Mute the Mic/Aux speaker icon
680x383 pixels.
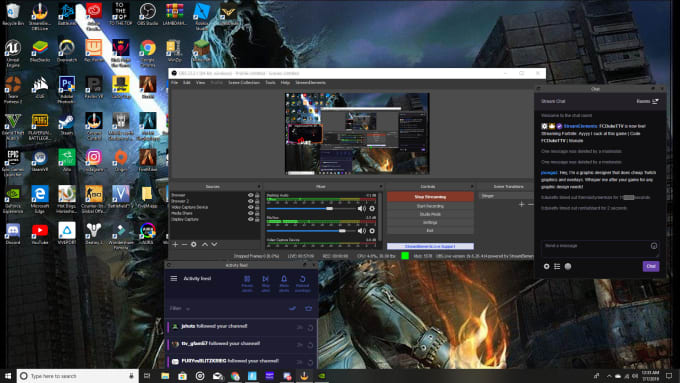[361, 231]
